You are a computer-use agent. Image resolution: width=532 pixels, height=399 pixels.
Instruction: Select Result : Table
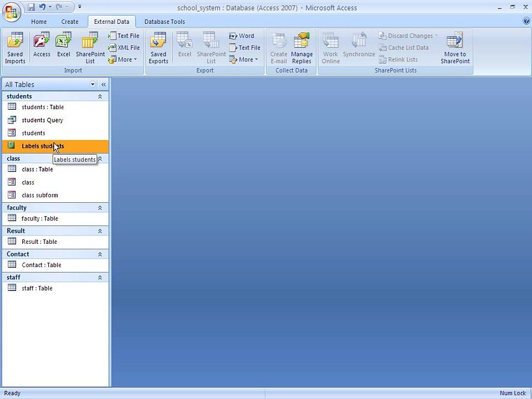coord(55,242)
